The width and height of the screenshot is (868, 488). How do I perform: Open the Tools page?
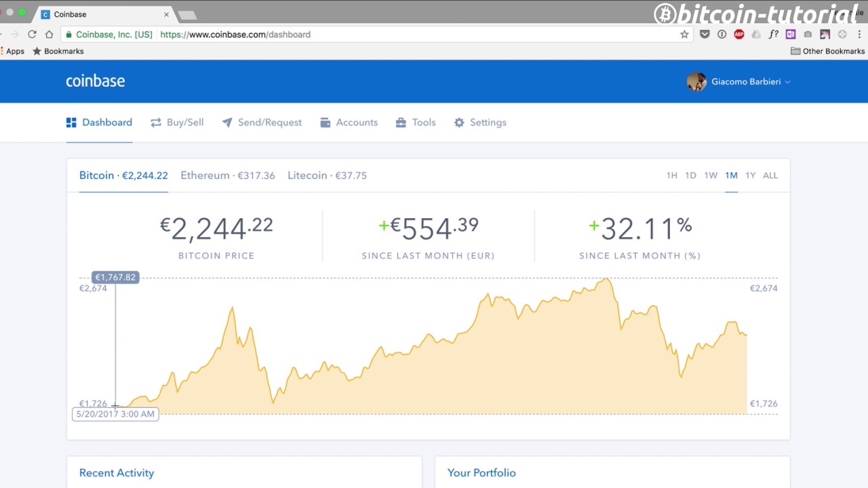[x=416, y=123]
